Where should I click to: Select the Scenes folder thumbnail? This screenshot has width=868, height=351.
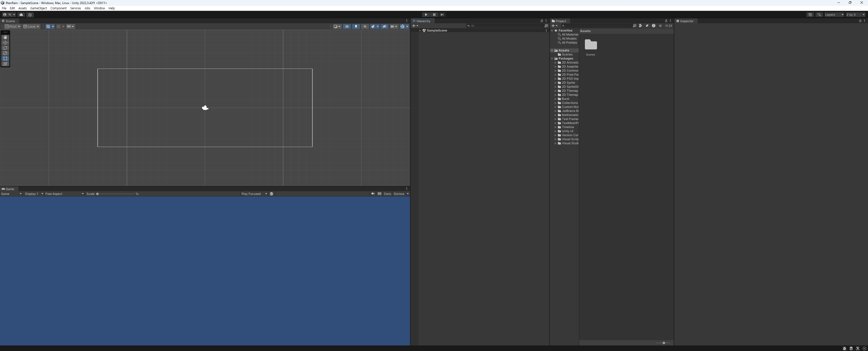pos(590,45)
